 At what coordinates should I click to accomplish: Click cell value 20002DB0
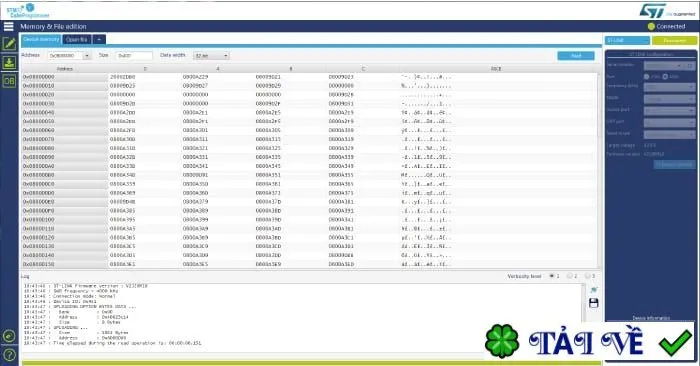click(x=122, y=77)
